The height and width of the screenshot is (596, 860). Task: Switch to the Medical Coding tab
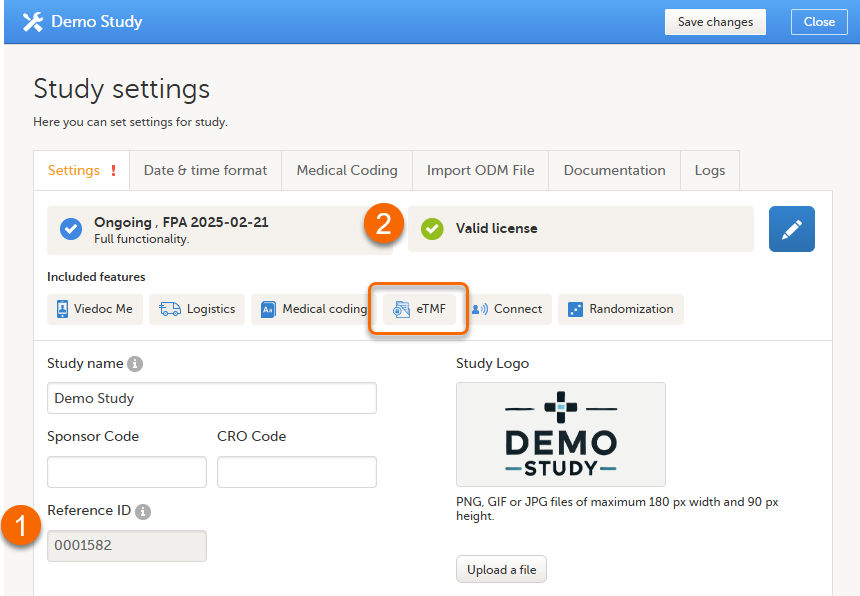(347, 170)
